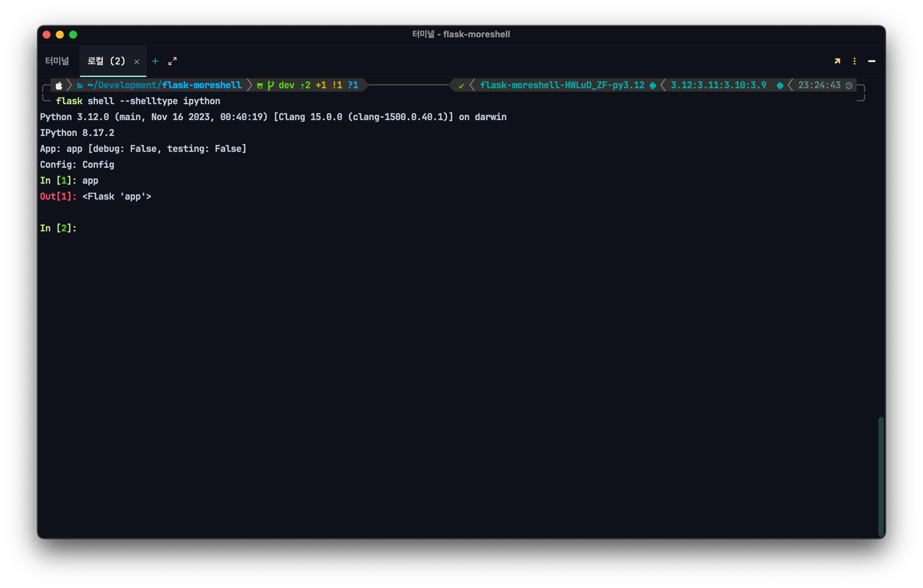
Task: Click the clock icon beside the time
Action: coord(849,86)
